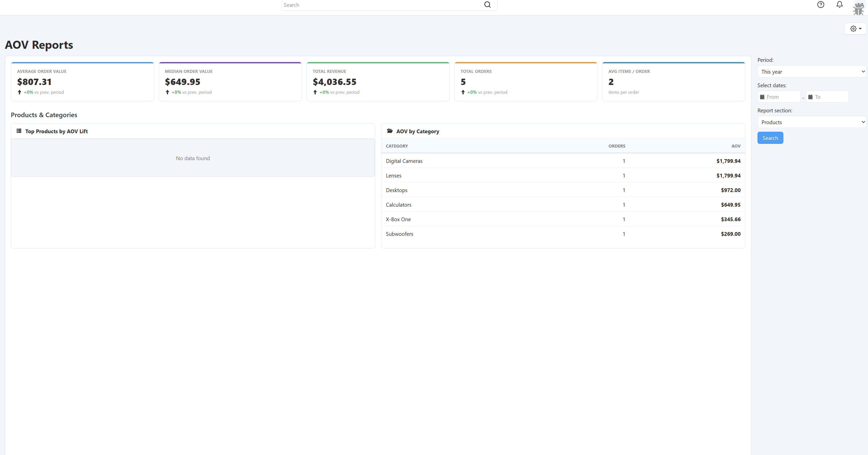Screen dimensions: 868x455
Task: Open the help question mark icon
Action: [x=821, y=5]
